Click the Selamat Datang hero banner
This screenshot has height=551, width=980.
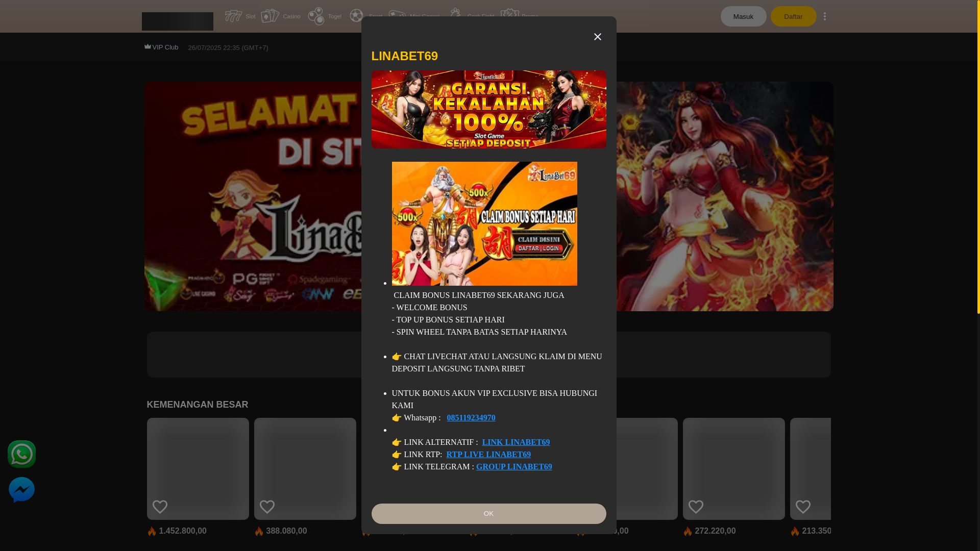point(253,196)
